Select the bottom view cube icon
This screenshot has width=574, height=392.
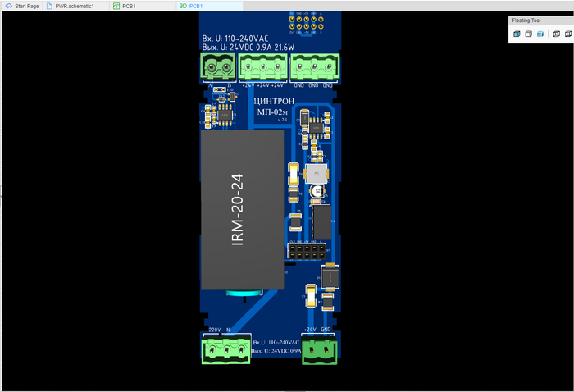click(568, 34)
